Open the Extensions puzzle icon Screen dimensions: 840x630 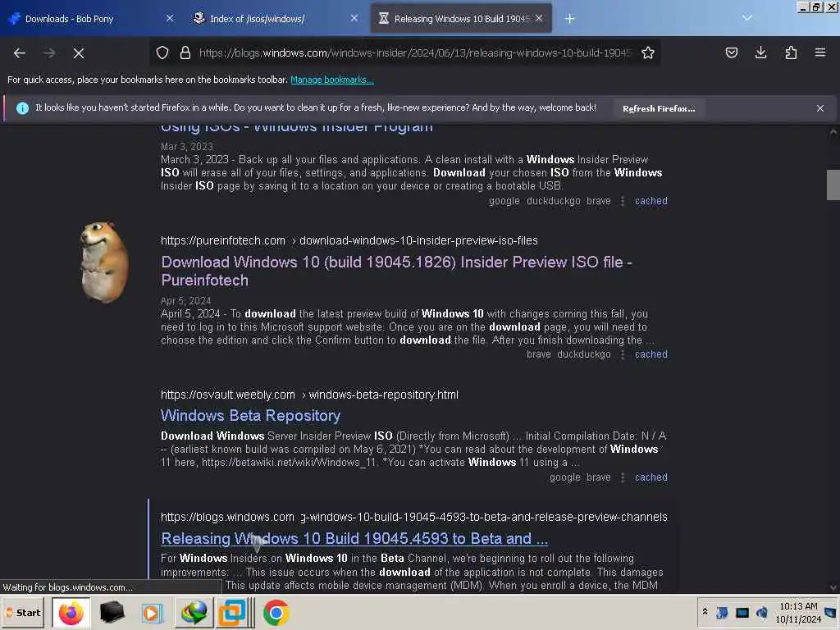[x=791, y=52]
